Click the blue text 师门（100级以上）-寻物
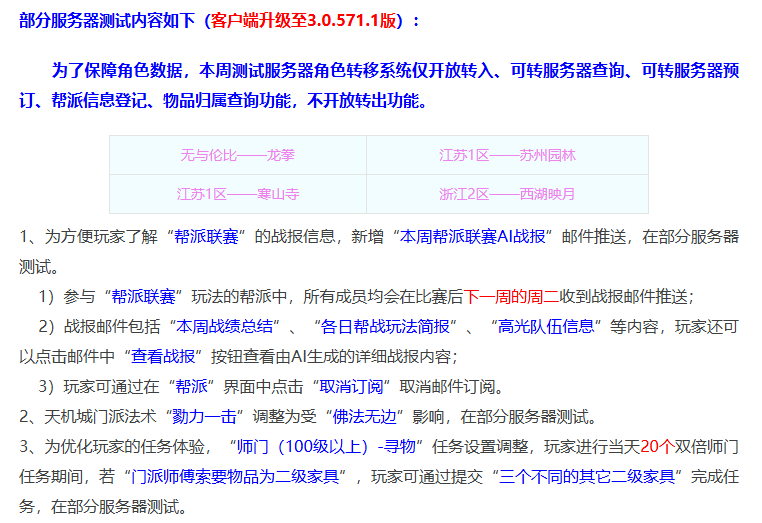The height and width of the screenshot is (523, 762). pos(326,447)
